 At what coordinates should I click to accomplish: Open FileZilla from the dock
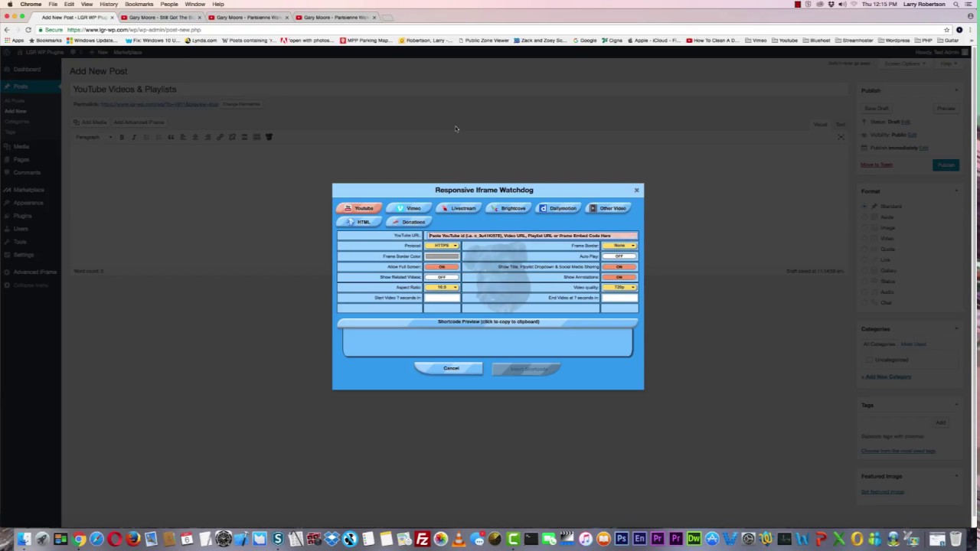point(422,540)
